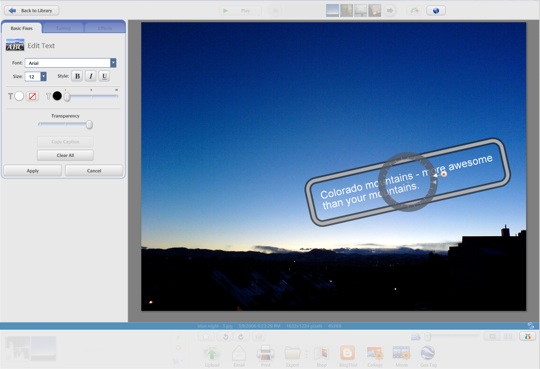Click the Apply button
The image size is (540, 369).
[x=33, y=171]
